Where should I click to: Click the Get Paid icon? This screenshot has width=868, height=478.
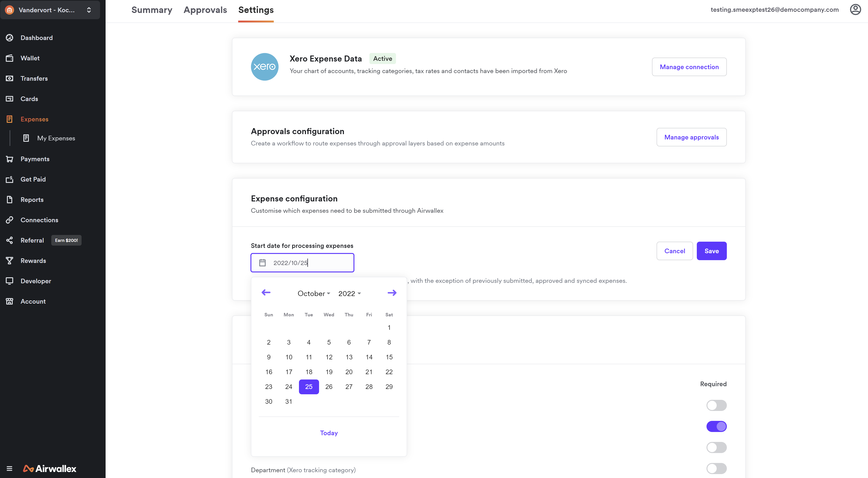[9, 179]
